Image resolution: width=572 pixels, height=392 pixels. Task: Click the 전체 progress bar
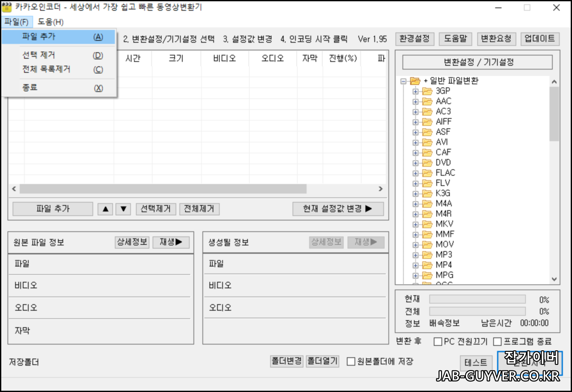[477, 311]
